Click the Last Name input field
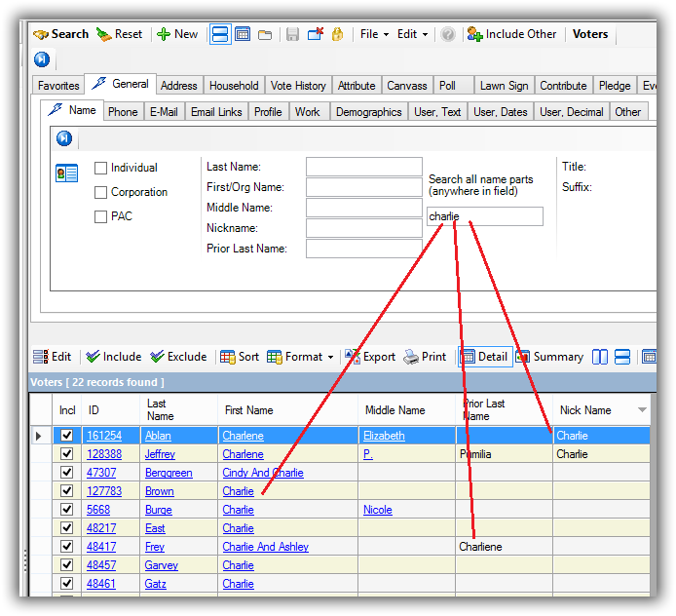 tap(363, 167)
